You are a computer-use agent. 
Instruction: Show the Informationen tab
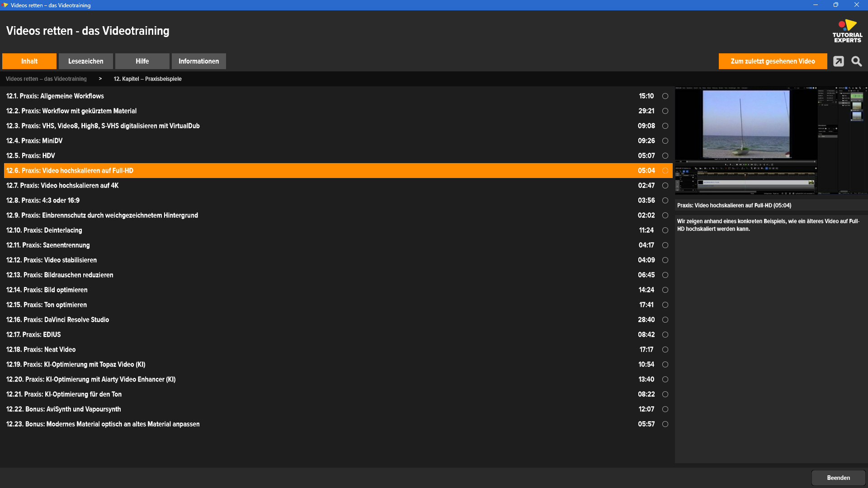pos(199,61)
